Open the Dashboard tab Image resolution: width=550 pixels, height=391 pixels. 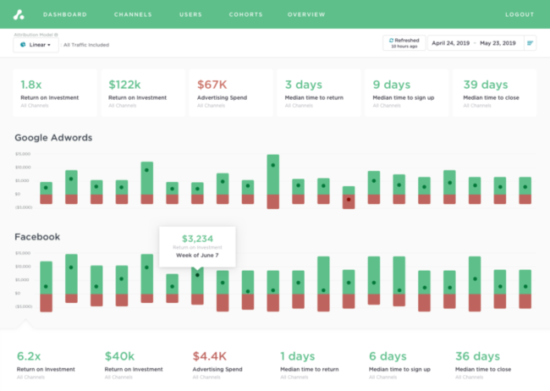pos(65,15)
